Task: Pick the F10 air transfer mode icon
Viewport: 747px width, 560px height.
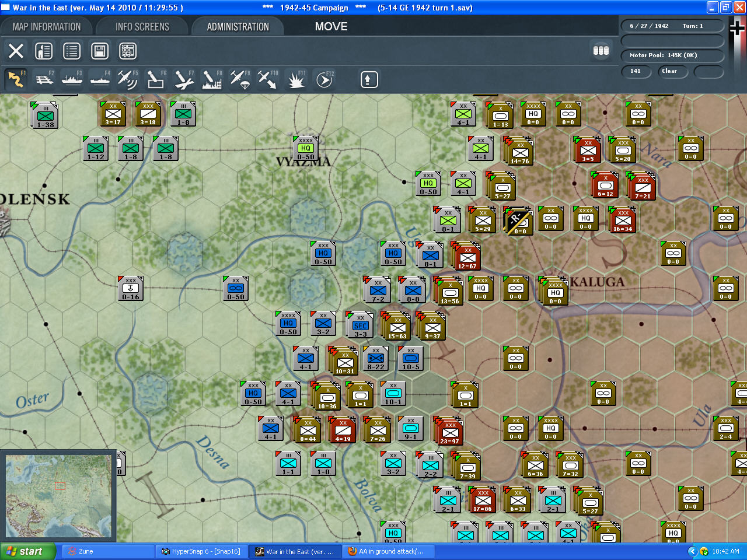Action: coord(268,79)
